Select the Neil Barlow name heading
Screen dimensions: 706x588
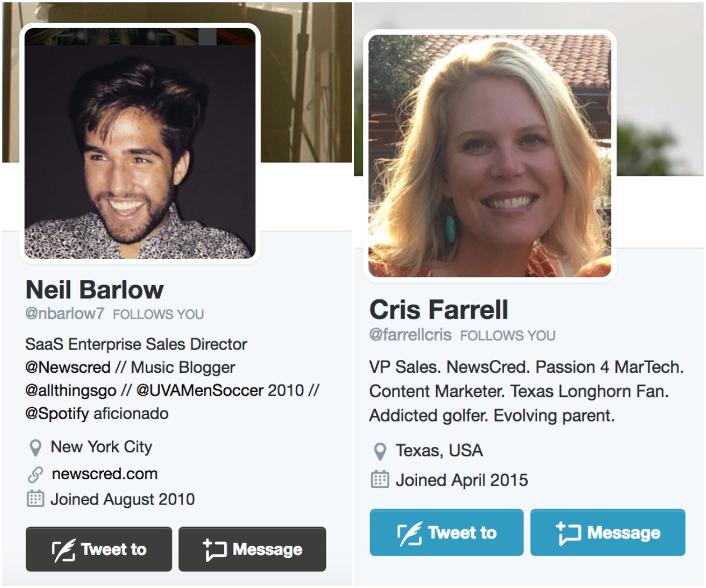coord(95,289)
